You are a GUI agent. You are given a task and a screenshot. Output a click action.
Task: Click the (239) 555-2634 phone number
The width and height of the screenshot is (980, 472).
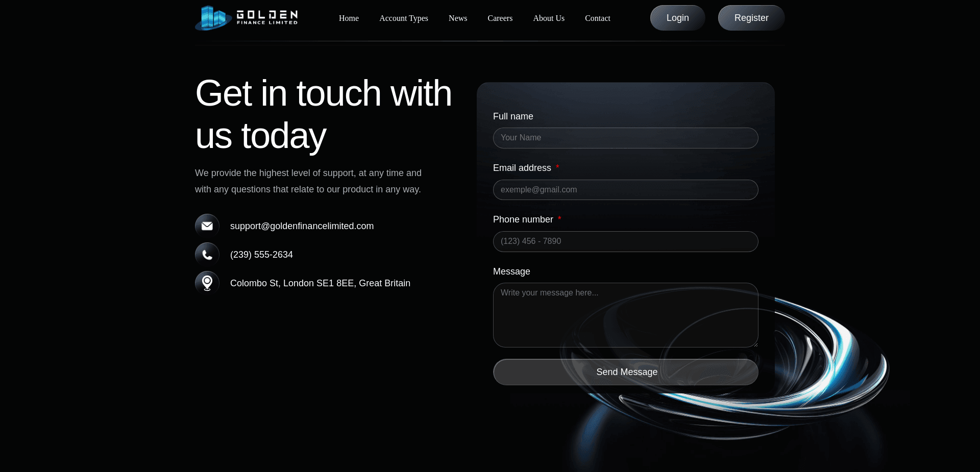click(x=261, y=255)
